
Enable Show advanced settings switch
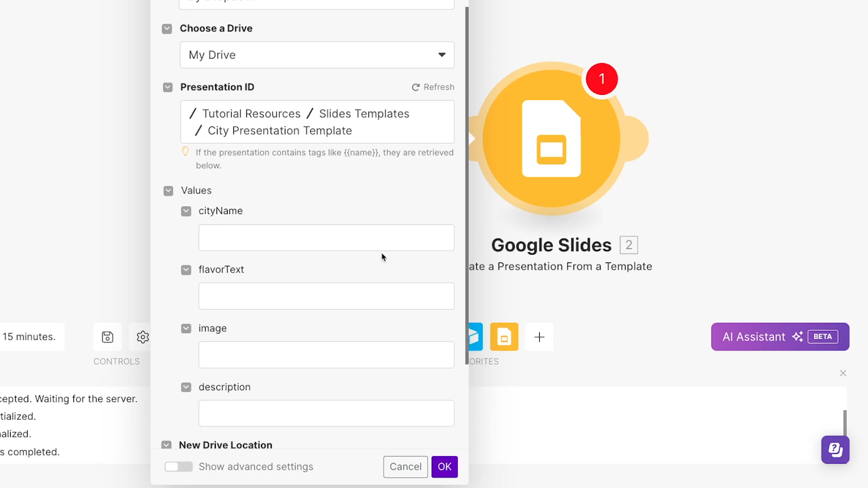(x=178, y=467)
